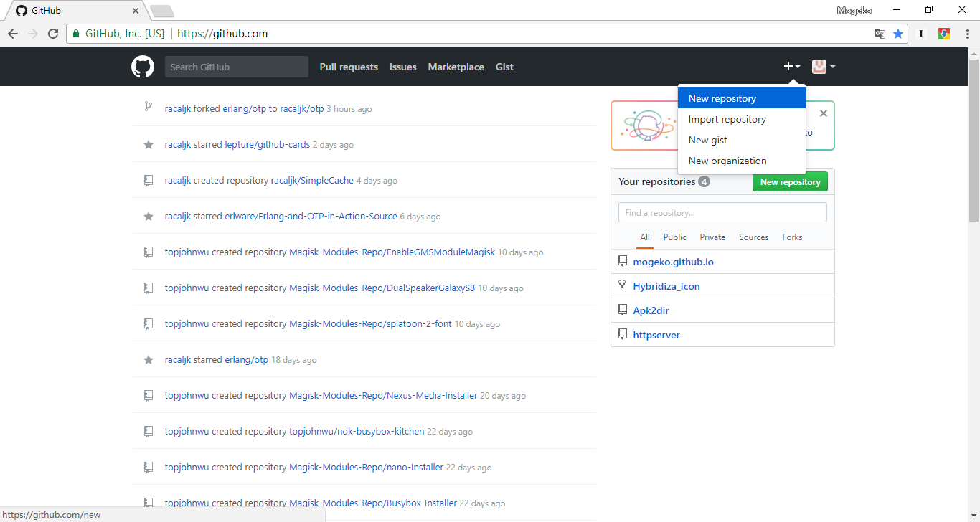Dismiss the banner with the X icon
The image size is (980, 522).
824,113
